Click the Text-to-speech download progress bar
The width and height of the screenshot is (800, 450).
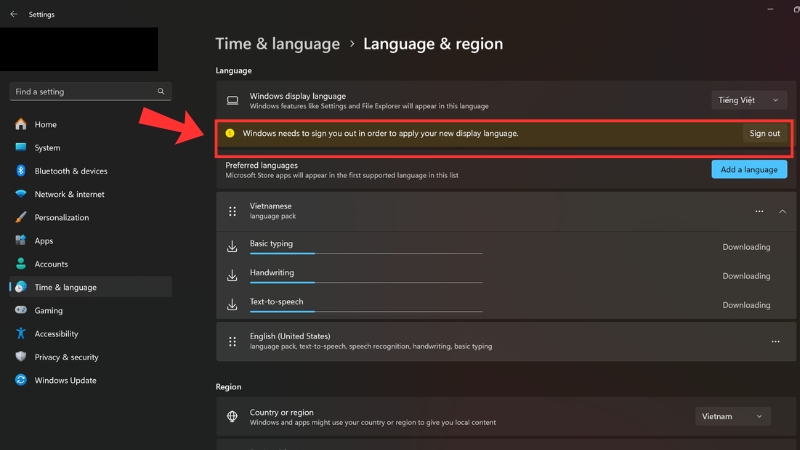(366, 311)
